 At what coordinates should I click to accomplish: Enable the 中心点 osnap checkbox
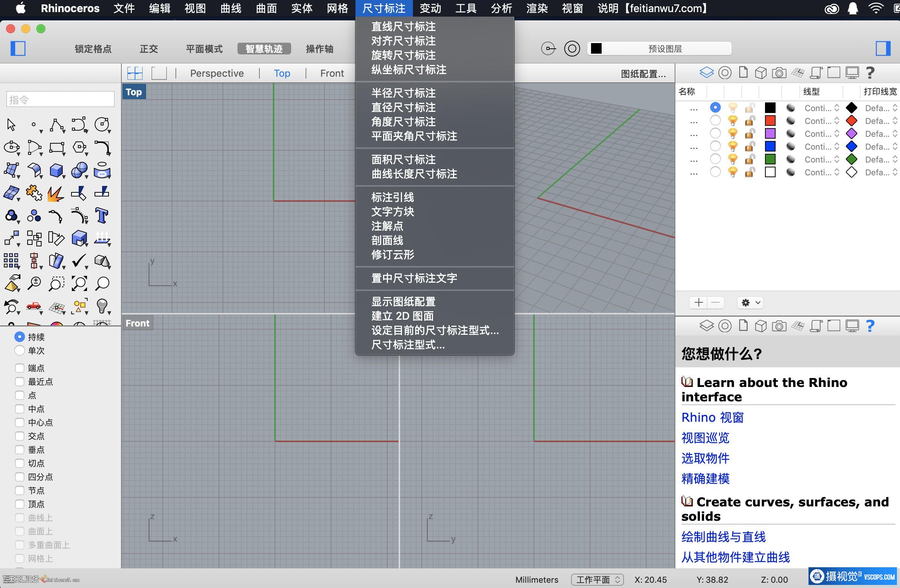[20, 422]
